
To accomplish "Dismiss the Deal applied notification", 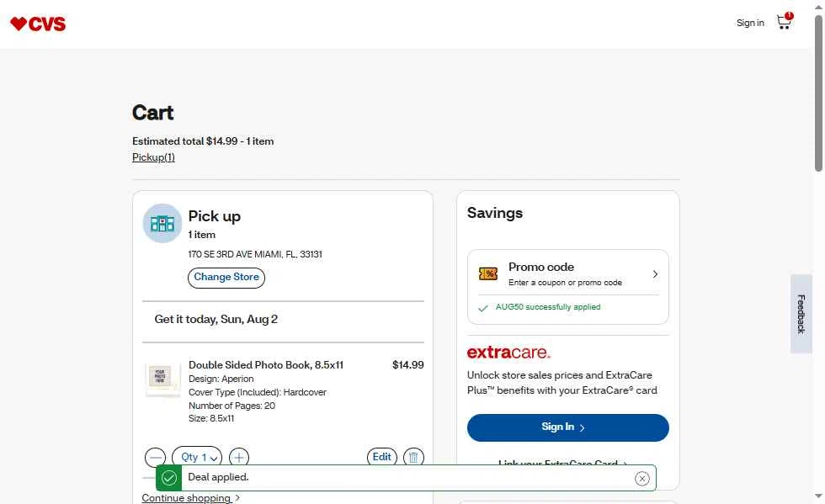I will [641, 478].
